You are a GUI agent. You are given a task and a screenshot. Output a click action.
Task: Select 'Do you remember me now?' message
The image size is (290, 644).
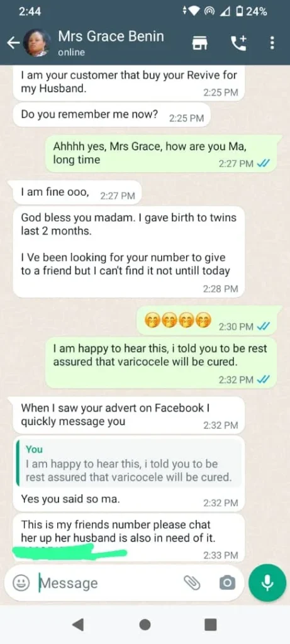click(x=112, y=116)
